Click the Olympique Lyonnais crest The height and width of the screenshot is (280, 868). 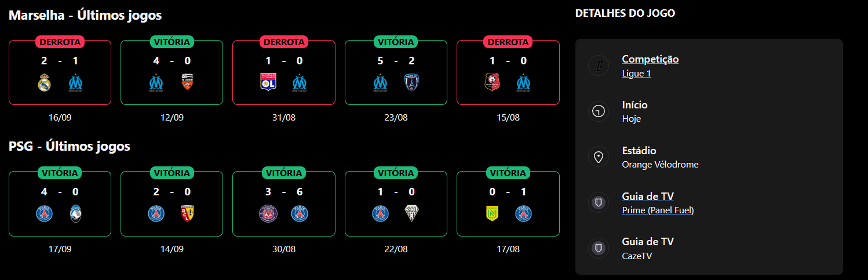(x=268, y=83)
